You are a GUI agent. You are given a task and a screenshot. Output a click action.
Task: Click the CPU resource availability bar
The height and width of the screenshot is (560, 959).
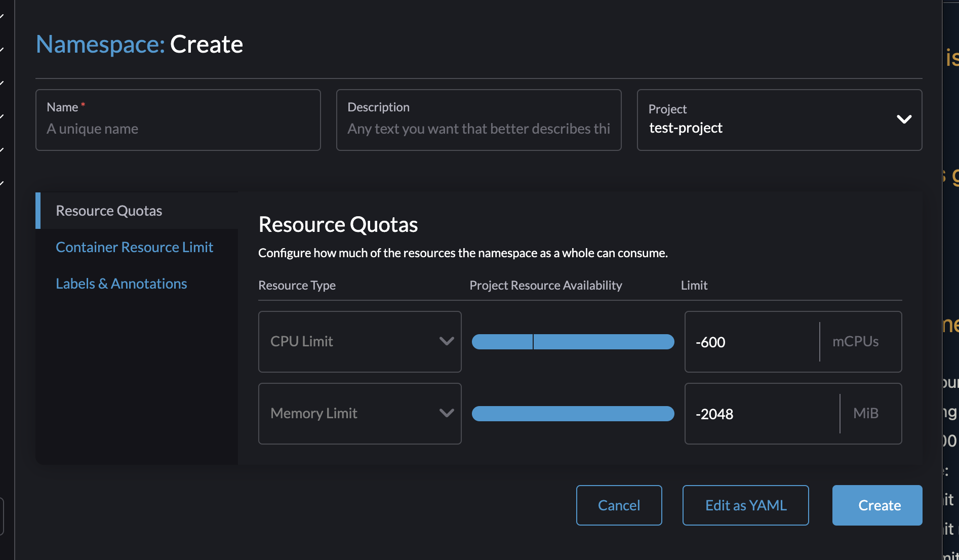[x=573, y=342]
